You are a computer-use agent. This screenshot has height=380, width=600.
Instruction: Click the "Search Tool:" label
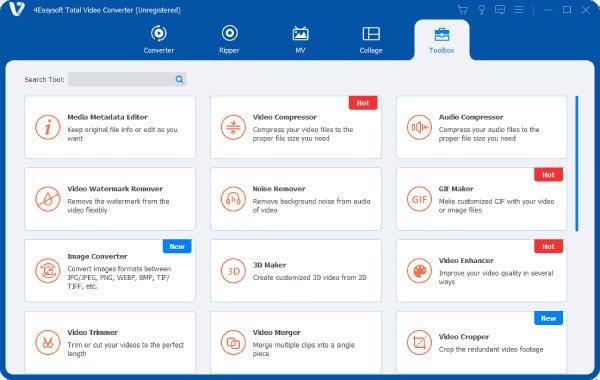pos(44,80)
